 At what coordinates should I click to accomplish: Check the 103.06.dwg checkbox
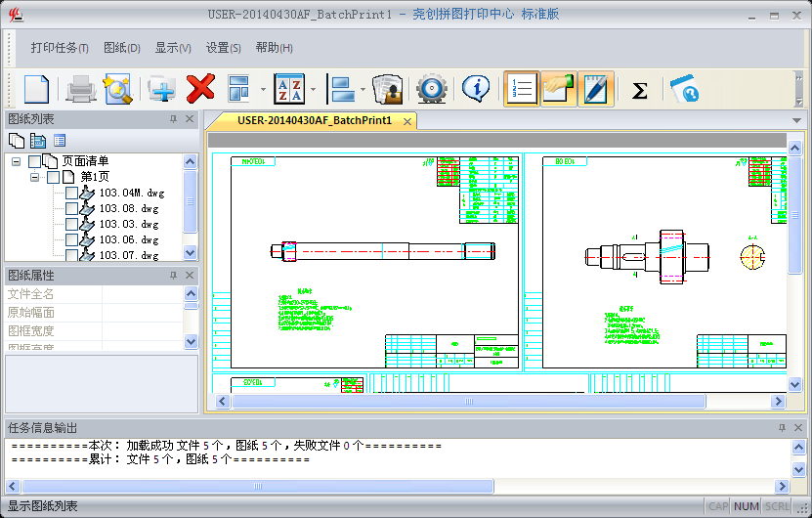[72, 239]
